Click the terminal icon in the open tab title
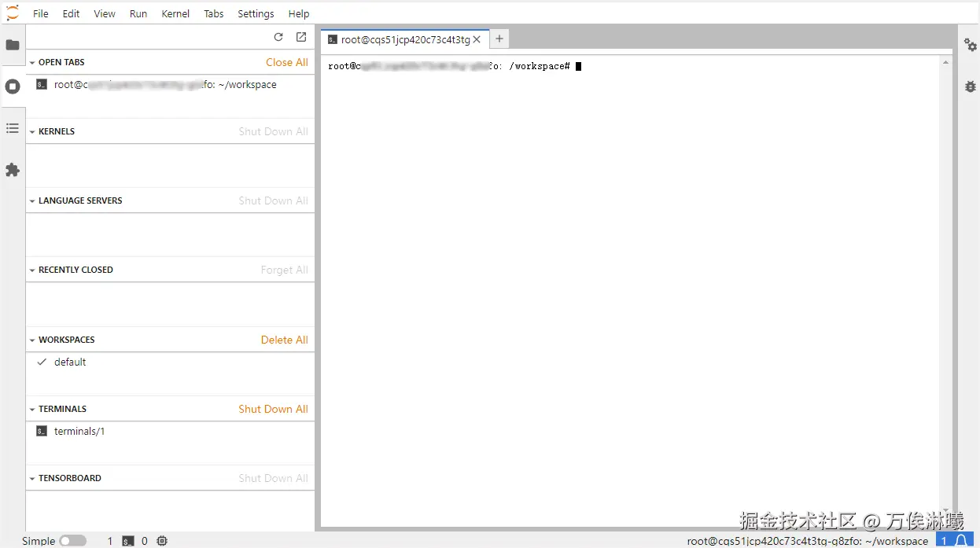Screen dimensions: 980x548 (x=333, y=39)
